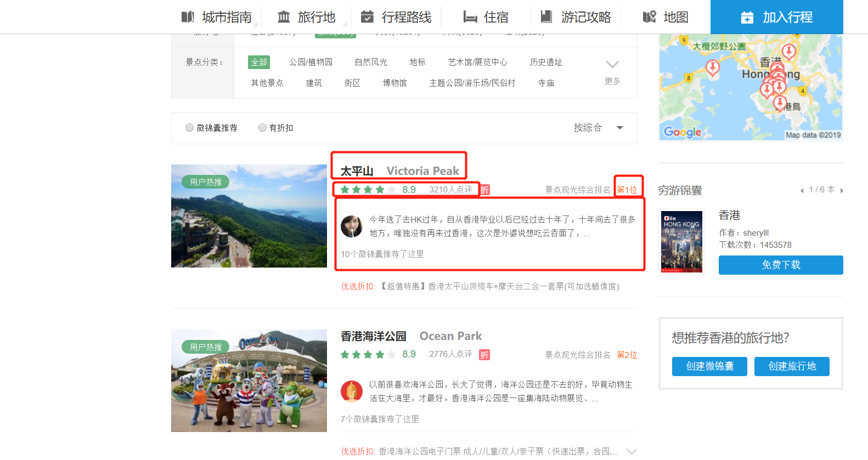Click the 行程路线 calendar-check icon
Viewport: 868px width, 460px height.
[367, 17]
